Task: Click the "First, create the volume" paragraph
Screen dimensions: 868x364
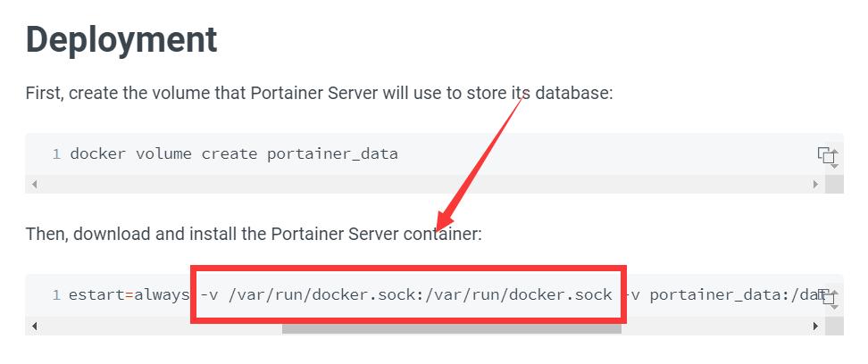Action: (x=319, y=94)
